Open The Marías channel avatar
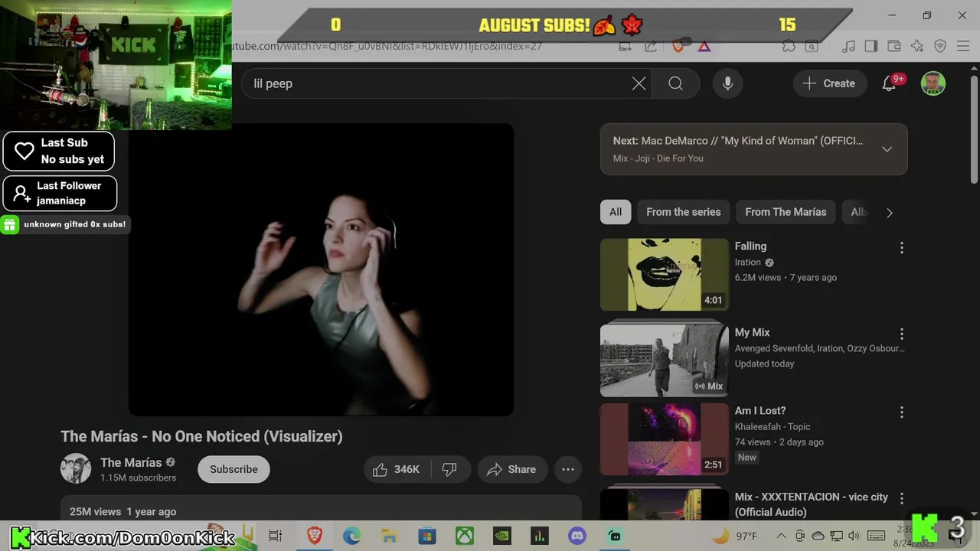The width and height of the screenshot is (980, 551). point(76,468)
